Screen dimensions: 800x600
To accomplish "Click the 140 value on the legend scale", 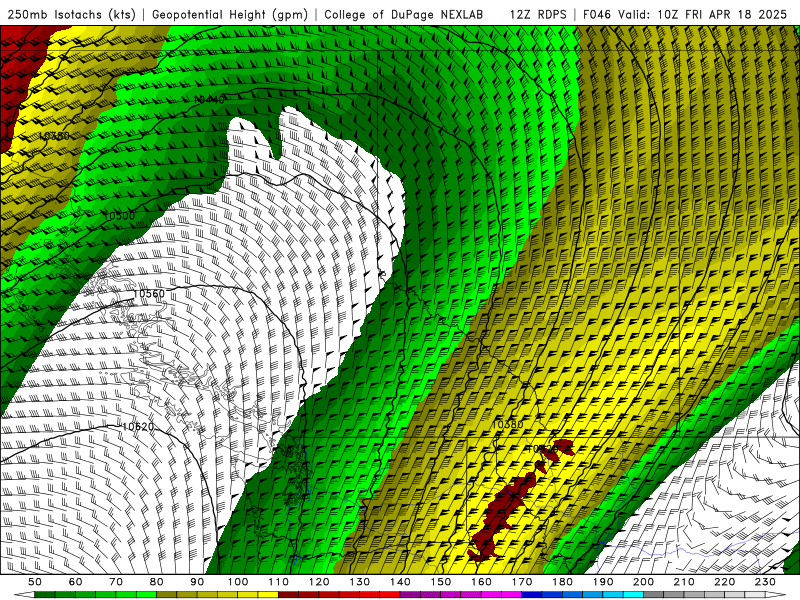I will click(401, 582).
